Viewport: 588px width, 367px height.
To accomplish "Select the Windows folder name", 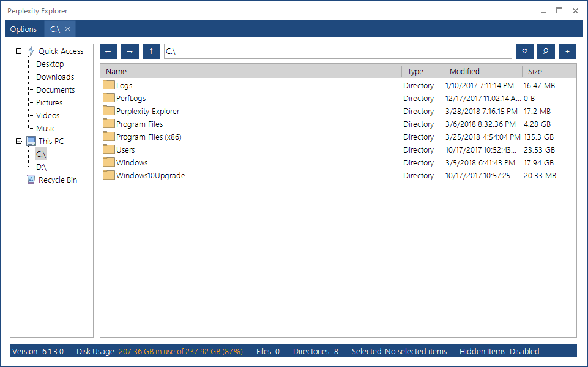I will [x=132, y=162].
